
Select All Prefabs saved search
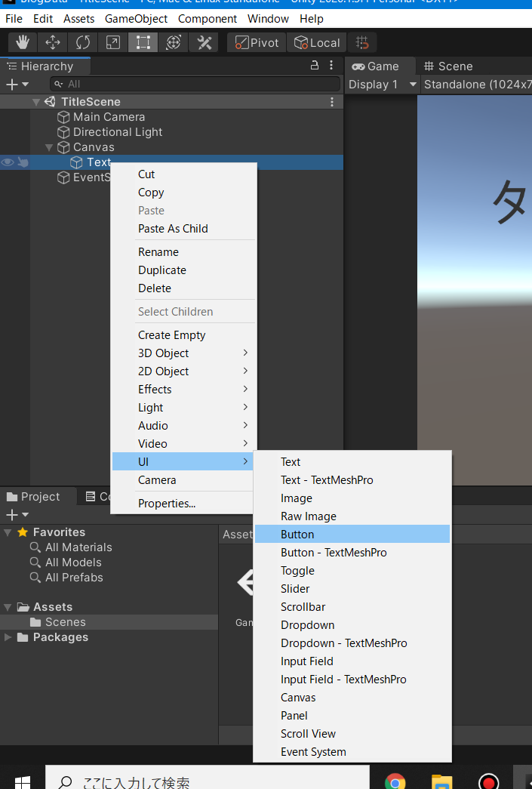pyautogui.click(x=66, y=577)
